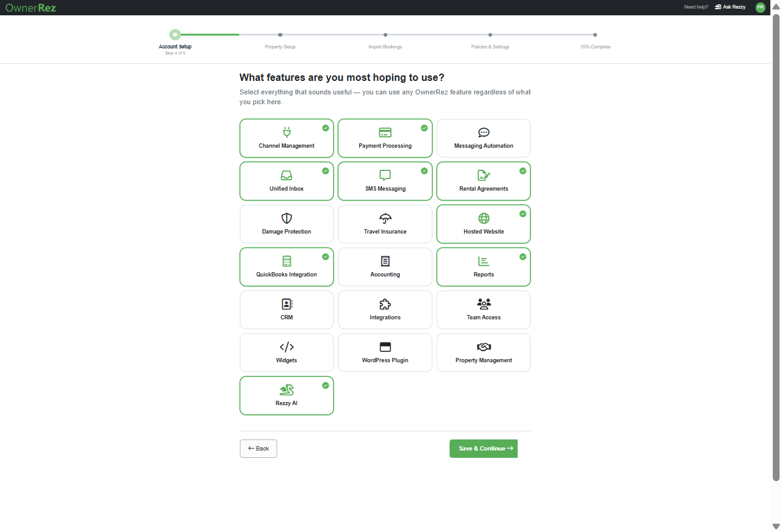Image resolution: width=782 pixels, height=532 pixels.
Task: Click the 15% Complete progress dot
Action: coord(595,35)
